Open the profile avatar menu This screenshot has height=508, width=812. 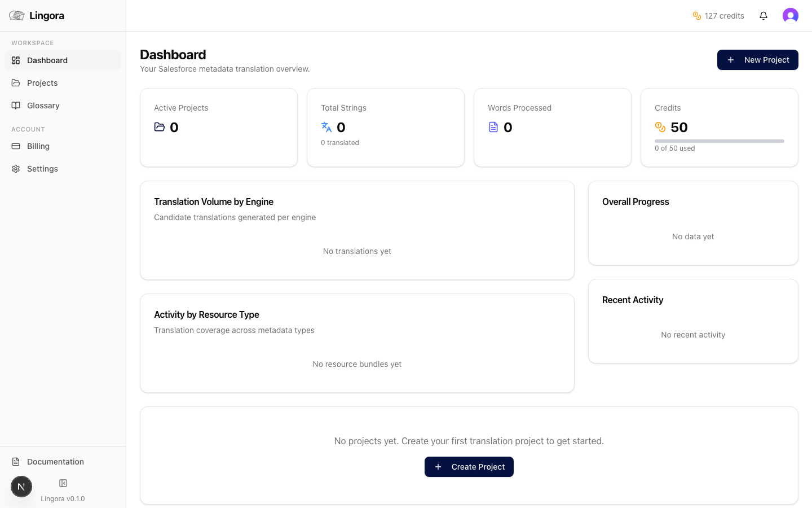[791, 15]
